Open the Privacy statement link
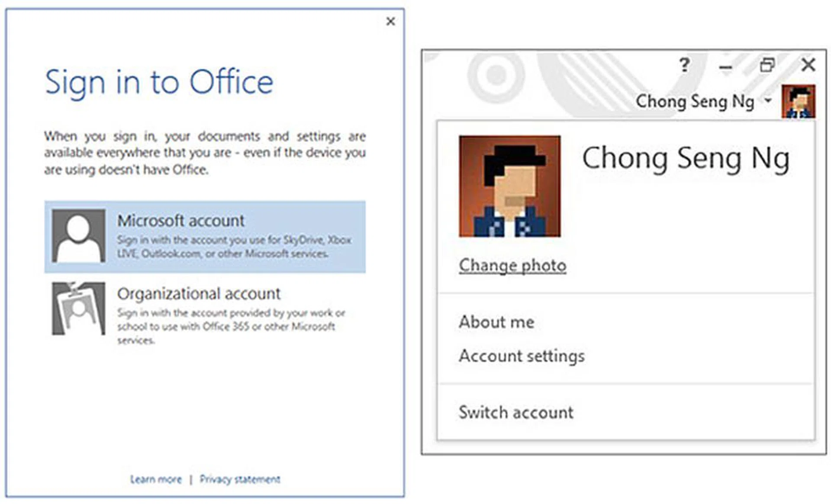 pyautogui.click(x=240, y=479)
